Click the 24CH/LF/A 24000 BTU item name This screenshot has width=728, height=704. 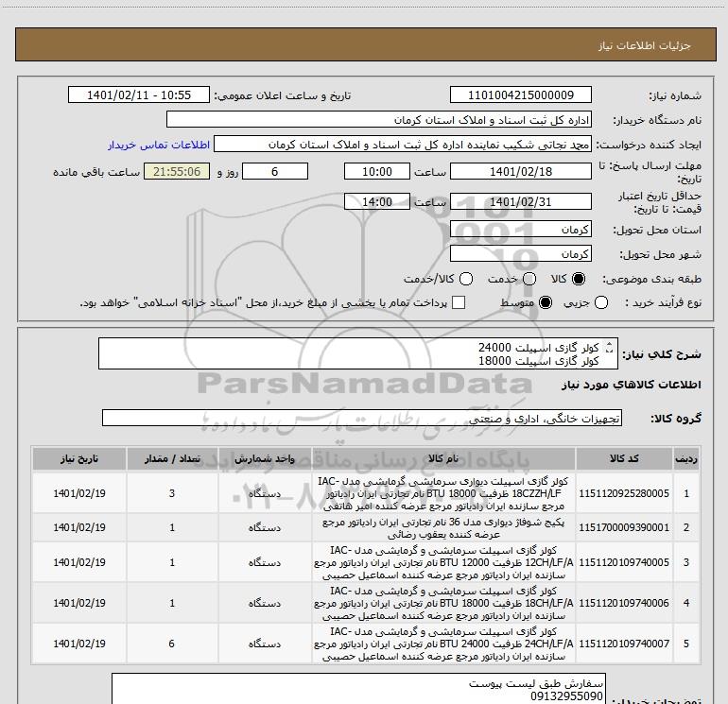click(443, 644)
